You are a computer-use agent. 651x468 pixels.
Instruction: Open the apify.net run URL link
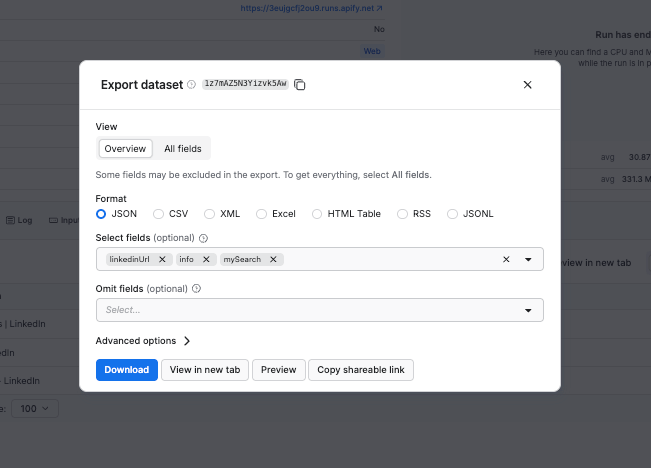point(311,8)
